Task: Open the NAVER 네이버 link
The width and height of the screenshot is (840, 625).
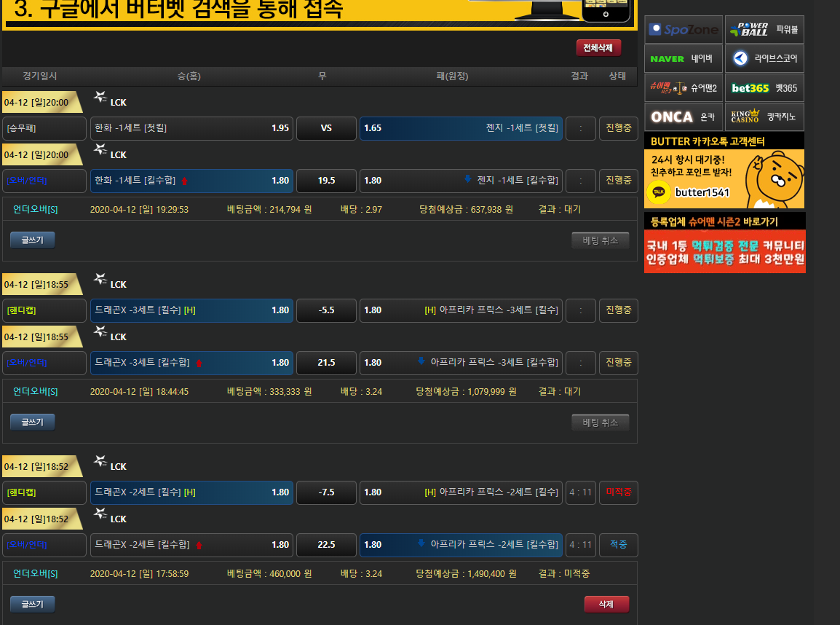Action: (683, 59)
